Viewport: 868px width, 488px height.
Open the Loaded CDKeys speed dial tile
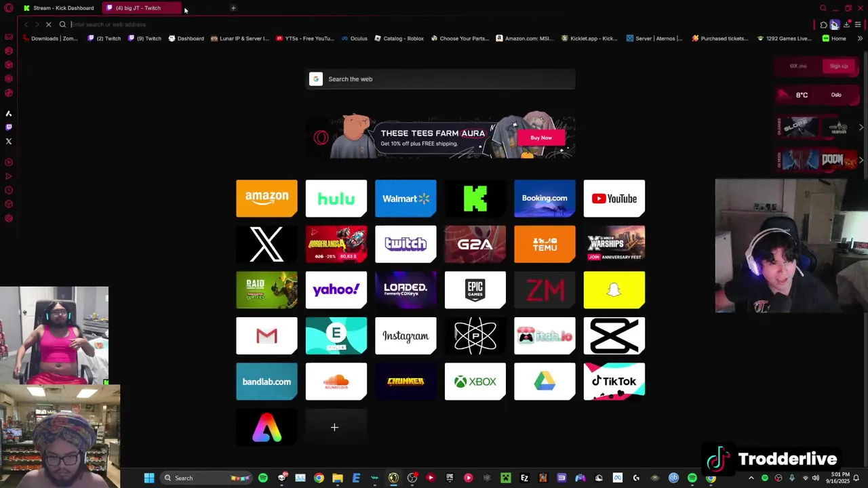[x=406, y=290]
